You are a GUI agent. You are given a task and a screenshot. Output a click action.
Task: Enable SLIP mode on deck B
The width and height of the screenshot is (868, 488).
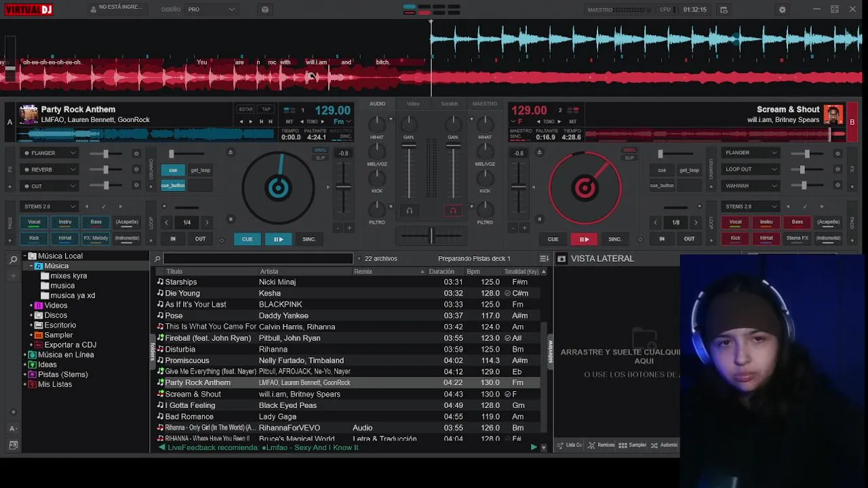point(629,158)
